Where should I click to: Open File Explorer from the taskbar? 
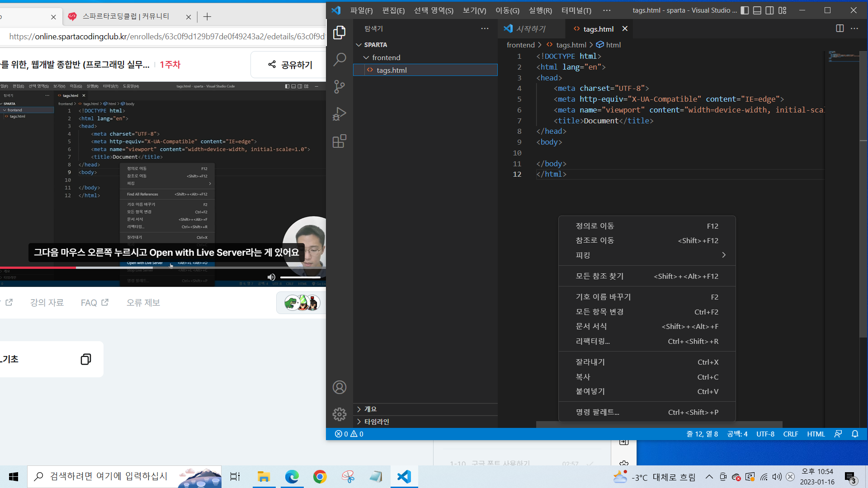(x=264, y=476)
